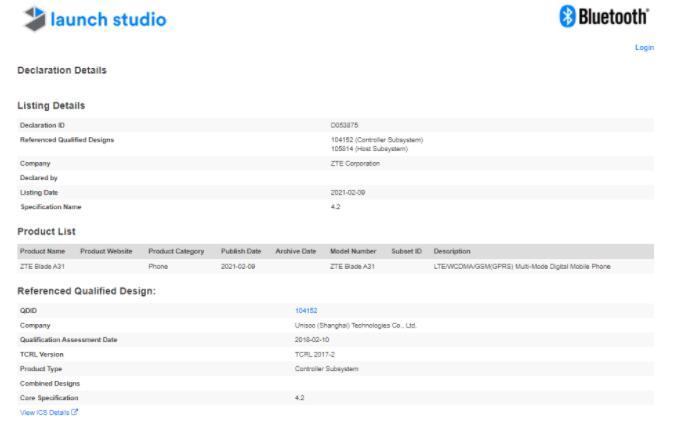Click the Publish Date column header
Viewport: 673px width, 428px height.
[241, 251]
